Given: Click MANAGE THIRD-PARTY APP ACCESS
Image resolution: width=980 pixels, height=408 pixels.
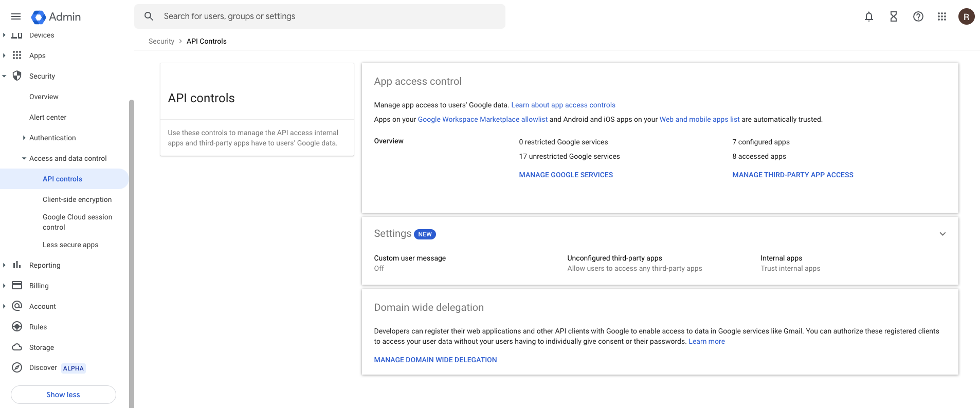Looking at the screenshot, I should 793,175.
